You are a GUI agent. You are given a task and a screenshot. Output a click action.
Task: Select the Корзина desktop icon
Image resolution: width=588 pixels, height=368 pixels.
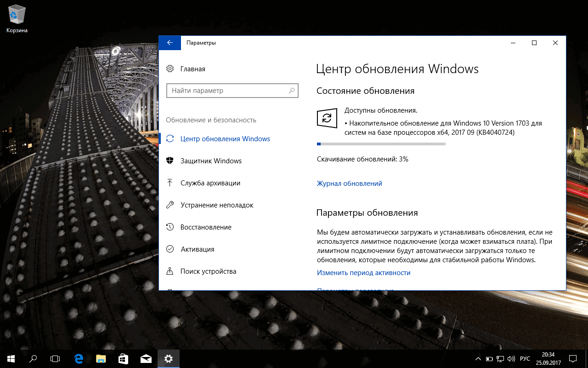pos(17,20)
